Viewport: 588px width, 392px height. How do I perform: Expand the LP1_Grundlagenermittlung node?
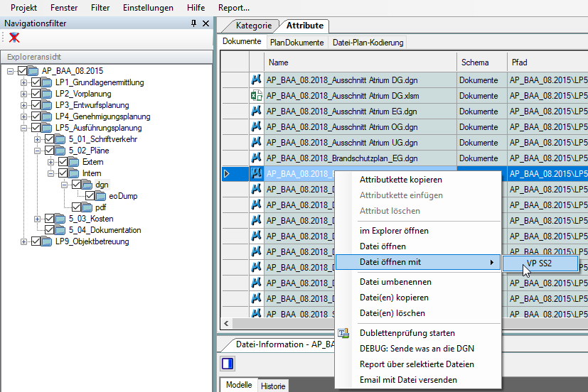pos(24,82)
